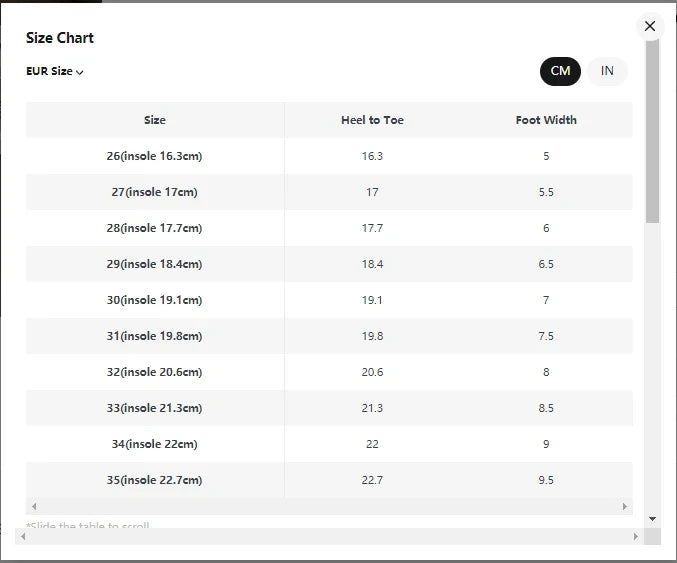Image resolution: width=677 pixels, height=563 pixels.
Task: Click the table's right scroll arrow
Action: tap(624, 506)
